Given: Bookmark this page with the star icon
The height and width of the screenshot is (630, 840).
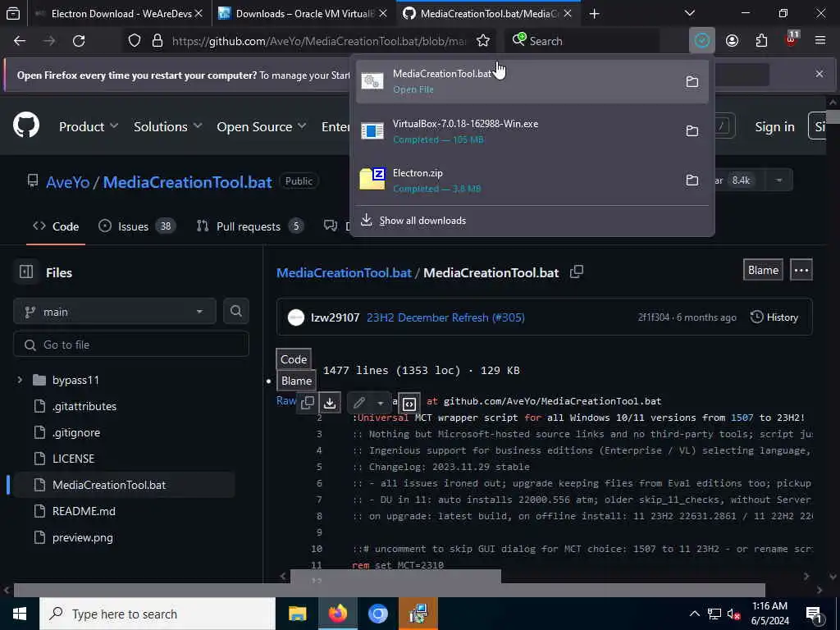Looking at the screenshot, I should point(482,41).
